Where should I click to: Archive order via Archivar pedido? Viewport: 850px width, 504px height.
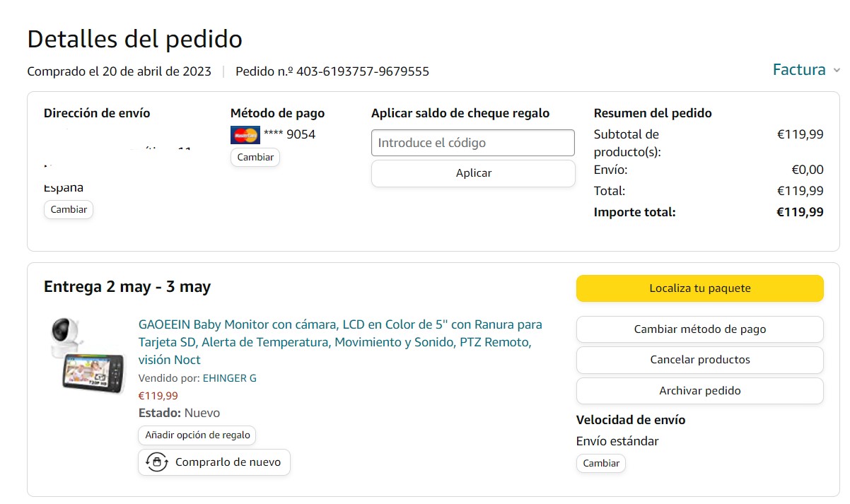point(699,391)
